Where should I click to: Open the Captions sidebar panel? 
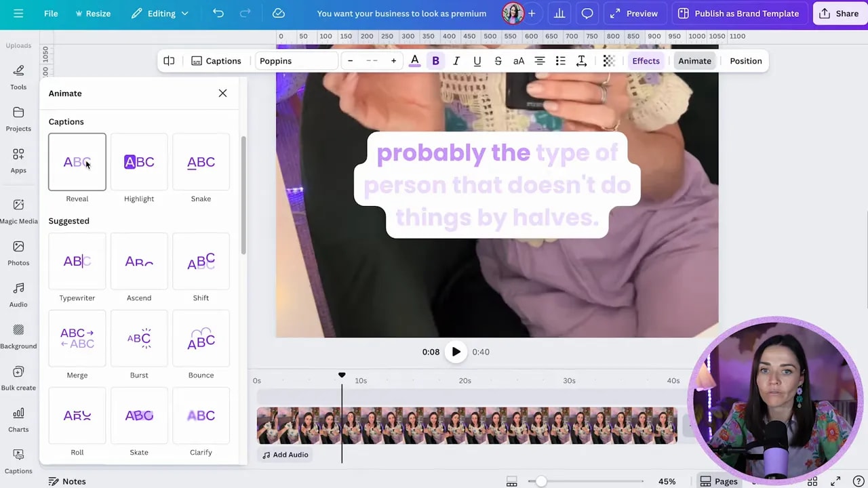[18, 462]
